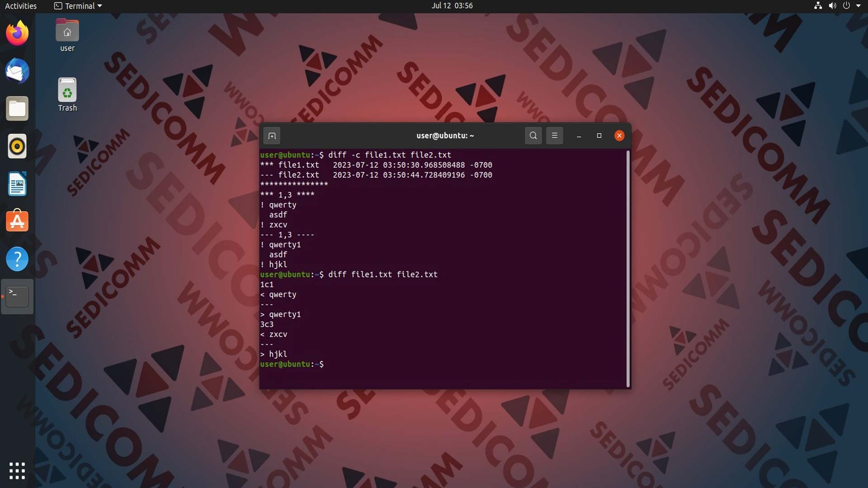Image resolution: width=868 pixels, height=488 pixels.
Task: Minimize the terminal window
Action: (x=579, y=136)
